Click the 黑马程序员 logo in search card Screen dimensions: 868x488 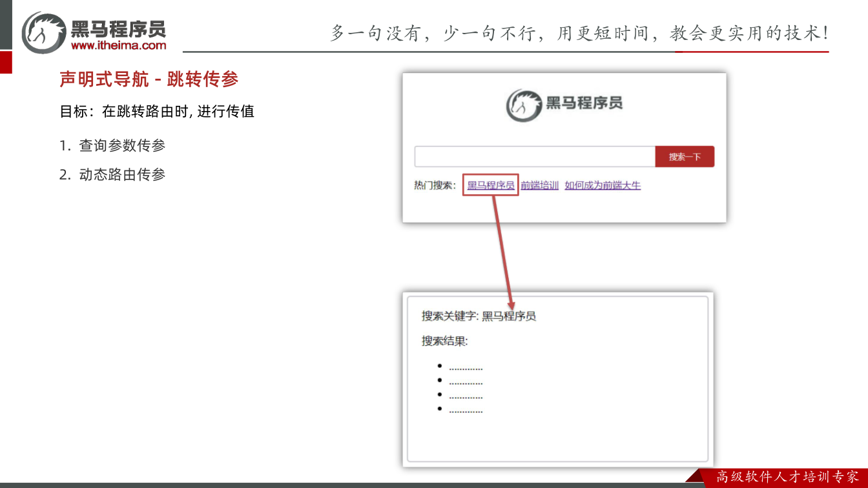(564, 105)
